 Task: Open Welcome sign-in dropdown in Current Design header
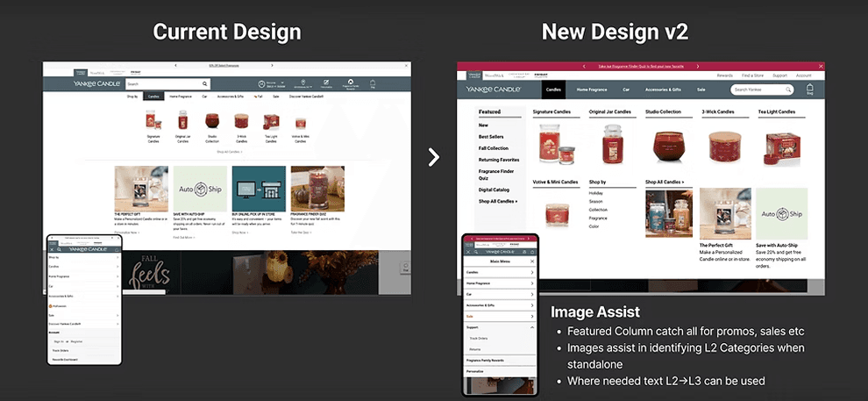point(274,84)
